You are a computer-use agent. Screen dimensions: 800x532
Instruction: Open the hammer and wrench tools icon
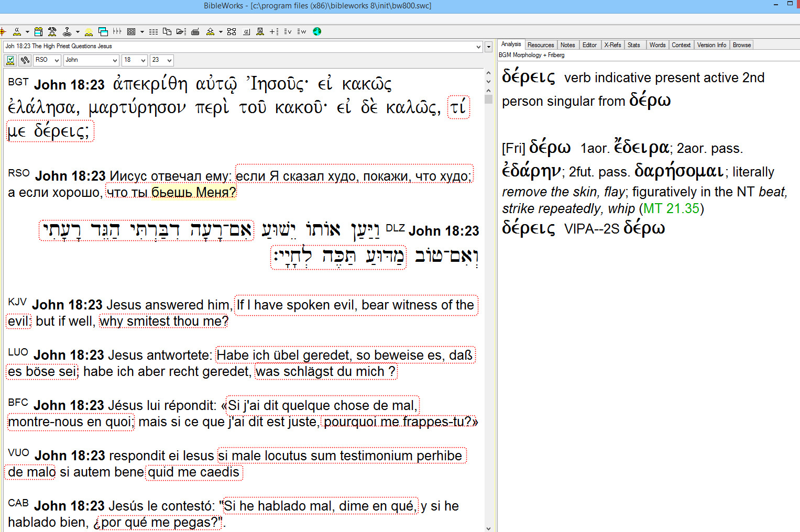[52, 31]
